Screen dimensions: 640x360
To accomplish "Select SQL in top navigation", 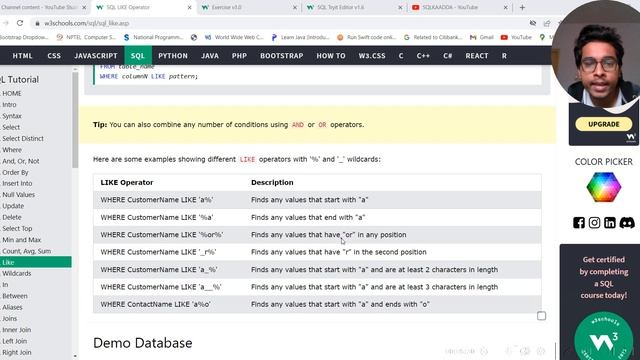I will (x=138, y=56).
